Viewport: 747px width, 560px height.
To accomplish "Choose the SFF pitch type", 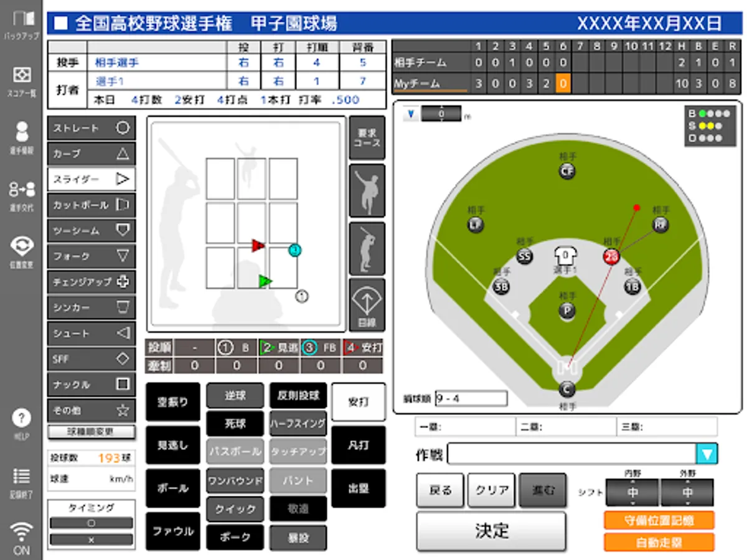I will (x=92, y=359).
